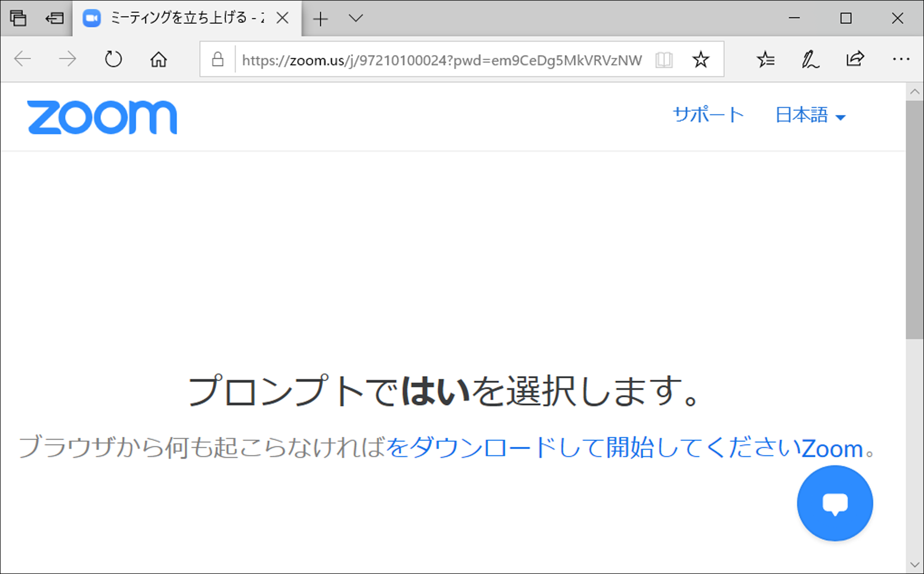Refresh the page
This screenshot has height=574, width=924.
pyautogui.click(x=113, y=59)
